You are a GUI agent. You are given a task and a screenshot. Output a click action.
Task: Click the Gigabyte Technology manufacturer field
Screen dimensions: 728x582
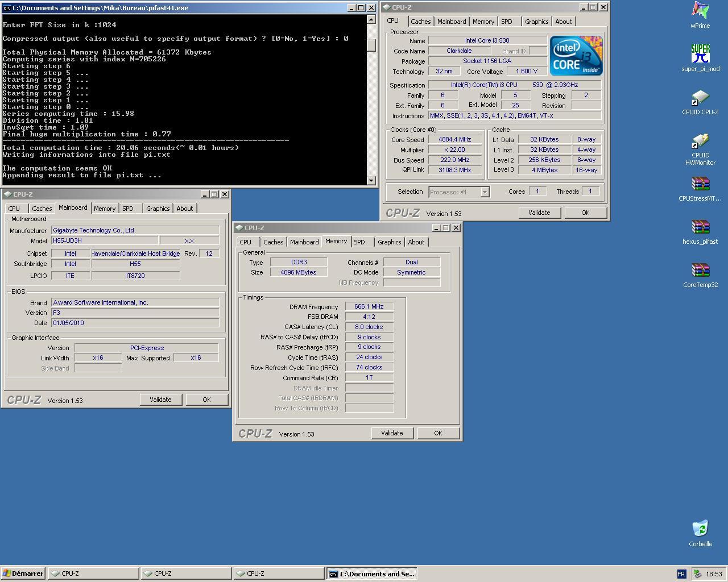pyautogui.click(x=135, y=231)
